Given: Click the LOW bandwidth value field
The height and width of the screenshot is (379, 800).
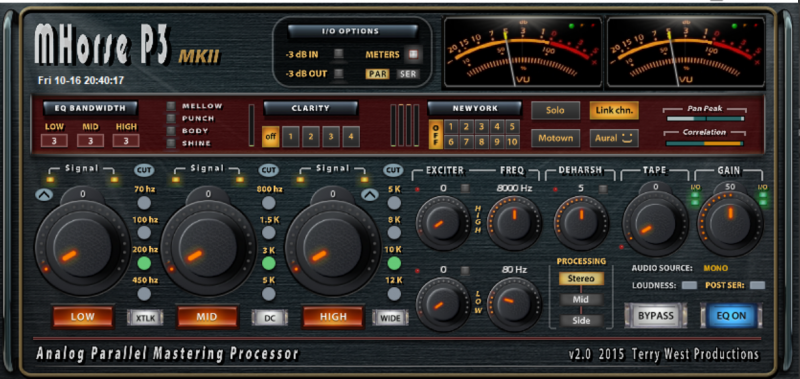Looking at the screenshot, I should tap(54, 140).
